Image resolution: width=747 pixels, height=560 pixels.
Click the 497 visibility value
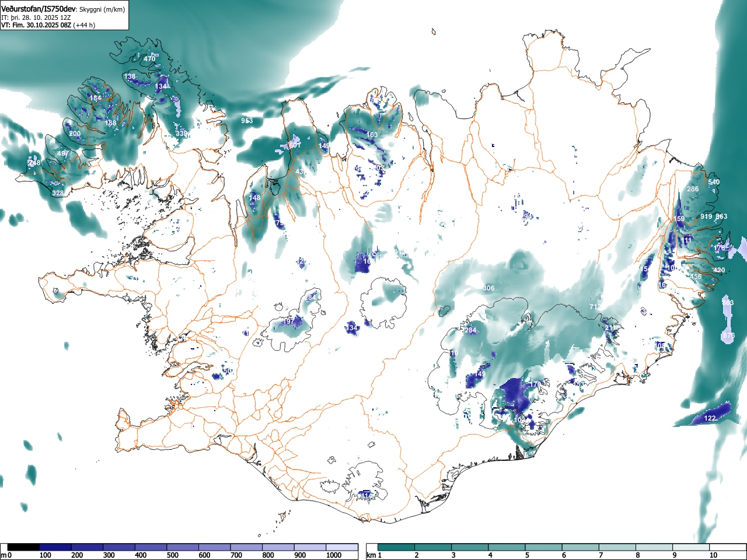pos(62,154)
